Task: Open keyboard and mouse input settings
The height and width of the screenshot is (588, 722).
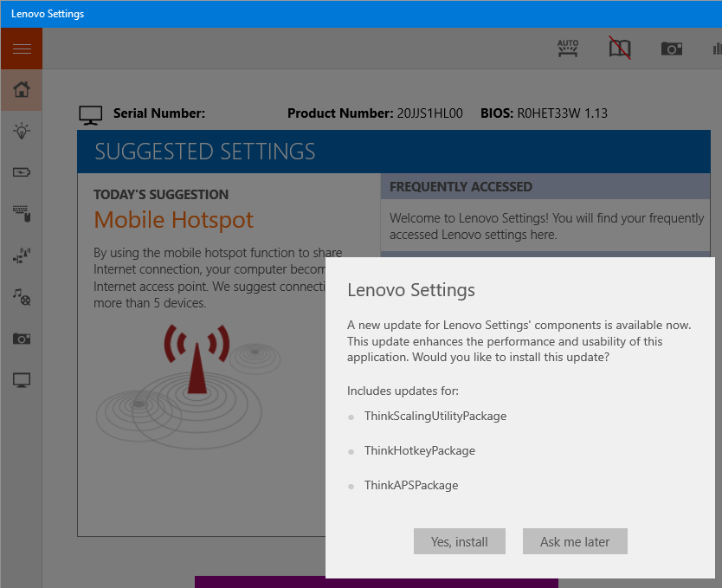Action: click(22, 214)
